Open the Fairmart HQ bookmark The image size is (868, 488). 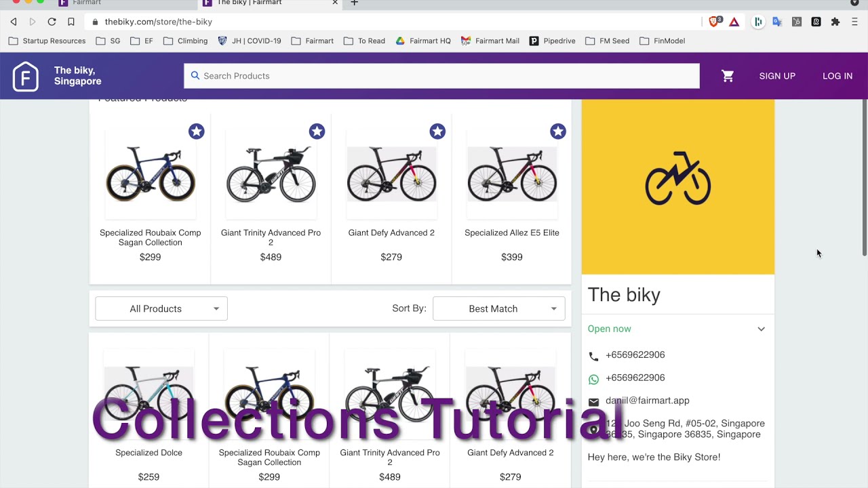pyautogui.click(x=423, y=41)
